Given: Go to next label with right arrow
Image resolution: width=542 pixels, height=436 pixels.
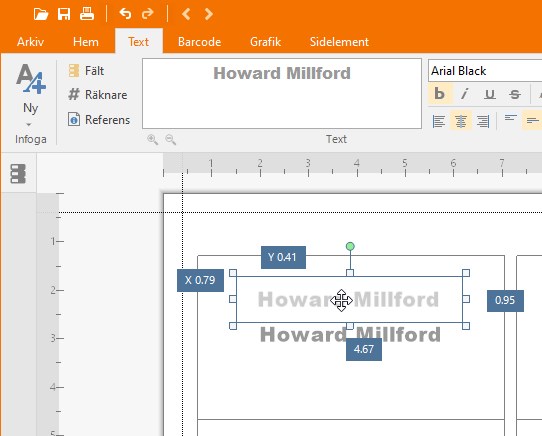Looking at the screenshot, I should pyautogui.click(x=208, y=14).
